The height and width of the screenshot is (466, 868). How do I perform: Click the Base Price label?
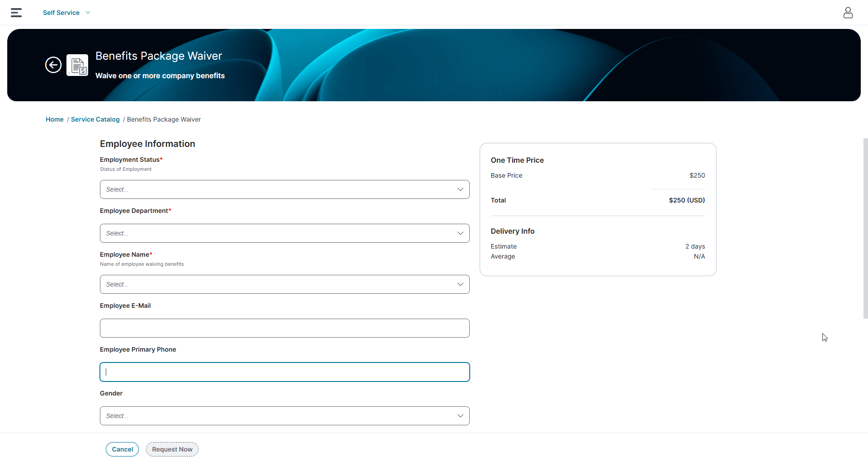pos(506,175)
